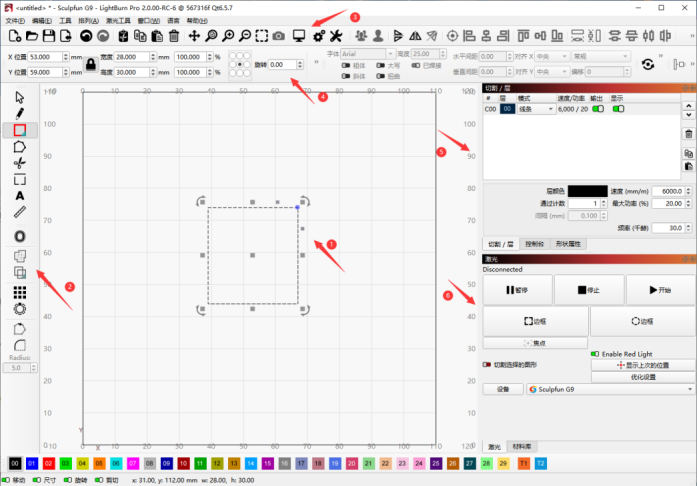Delete layer using Cuts panel trash icon

click(689, 134)
